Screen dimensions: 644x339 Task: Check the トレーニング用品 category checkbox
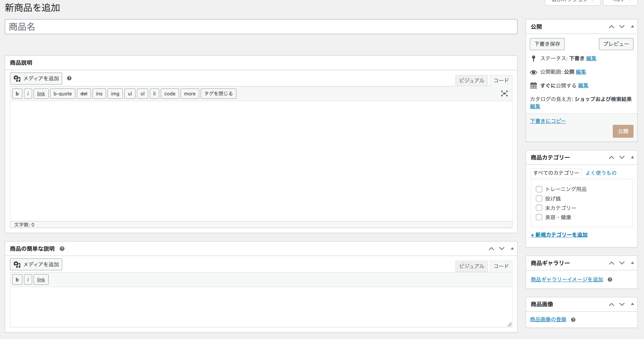539,189
